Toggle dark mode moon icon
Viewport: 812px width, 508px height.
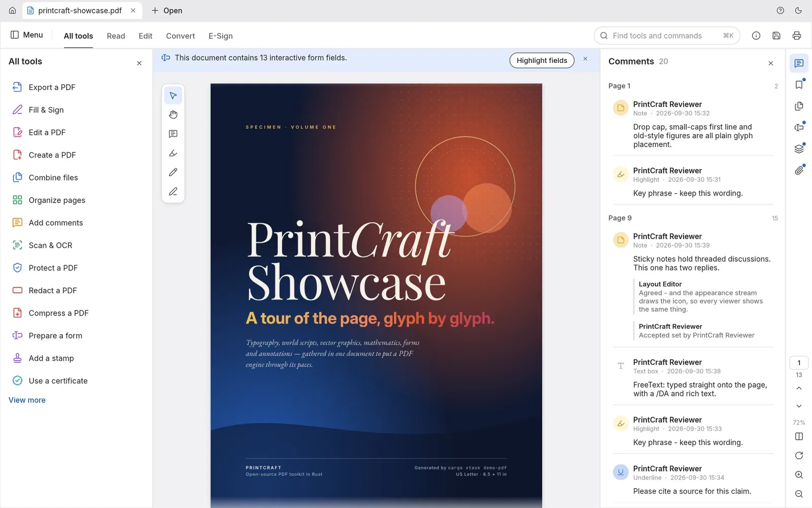(x=798, y=11)
